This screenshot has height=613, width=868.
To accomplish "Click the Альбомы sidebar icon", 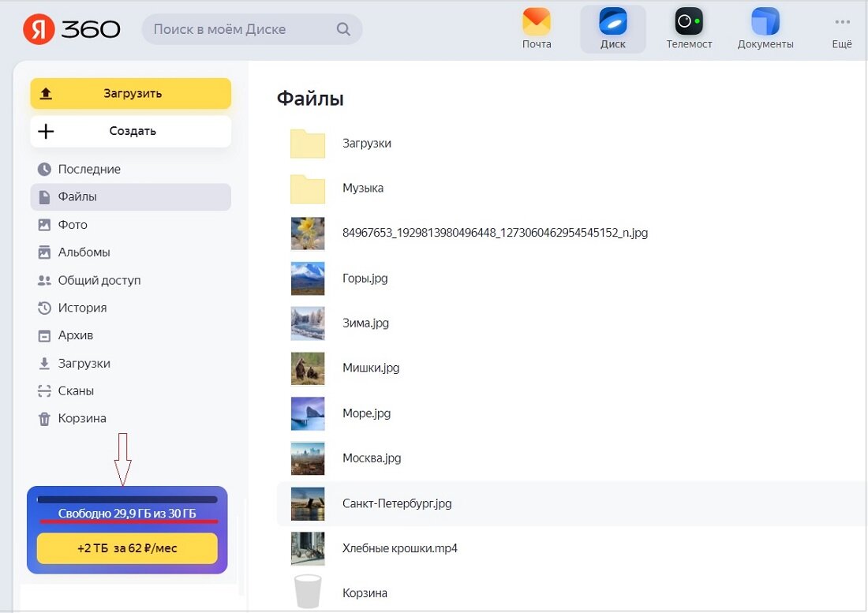I will [x=44, y=252].
